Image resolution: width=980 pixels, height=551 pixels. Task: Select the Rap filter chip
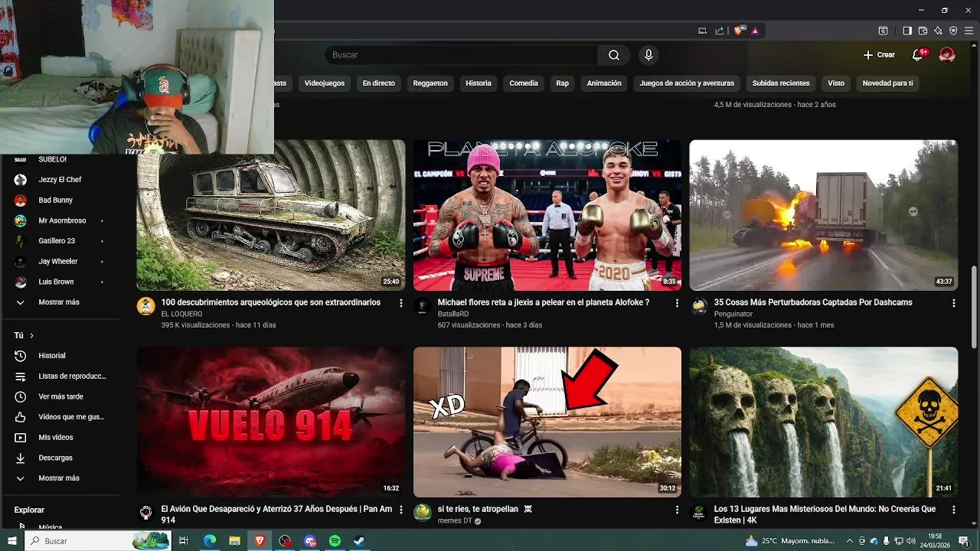pos(563,83)
